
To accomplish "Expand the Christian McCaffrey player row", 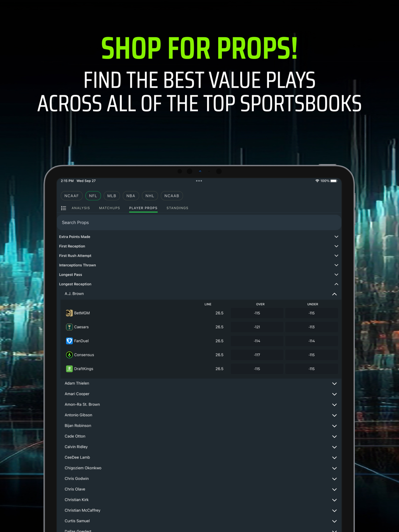I will pos(201,510).
